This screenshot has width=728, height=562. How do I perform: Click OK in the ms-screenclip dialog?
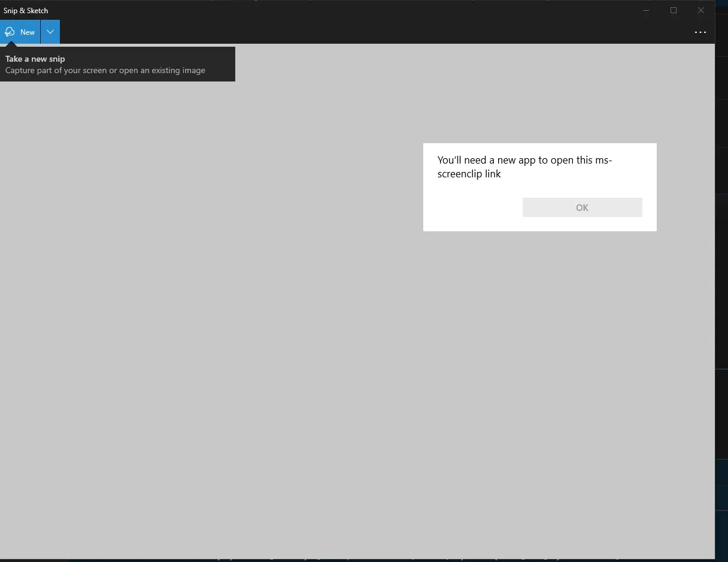(582, 207)
